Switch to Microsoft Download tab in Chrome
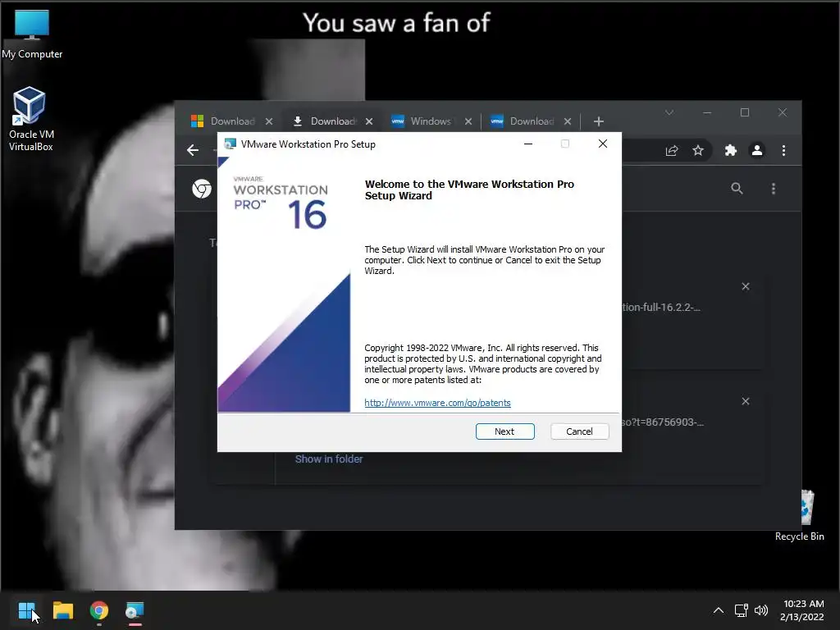This screenshot has width=840, height=630. 222,121
